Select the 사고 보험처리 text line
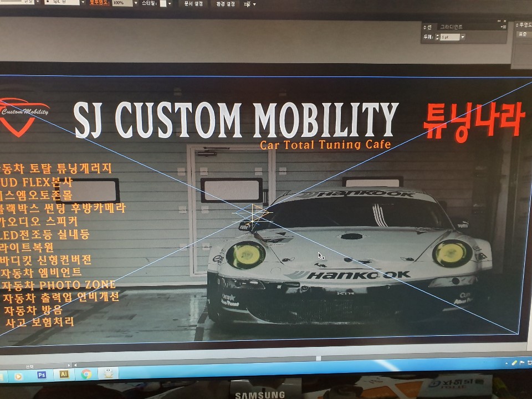The height and width of the screenshot is (399, 532). click(40, 321)
